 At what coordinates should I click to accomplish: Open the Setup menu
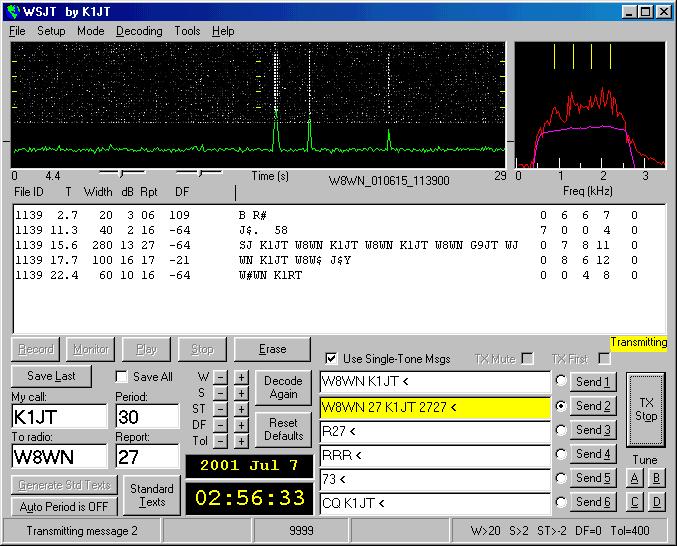tap(51, 31)
